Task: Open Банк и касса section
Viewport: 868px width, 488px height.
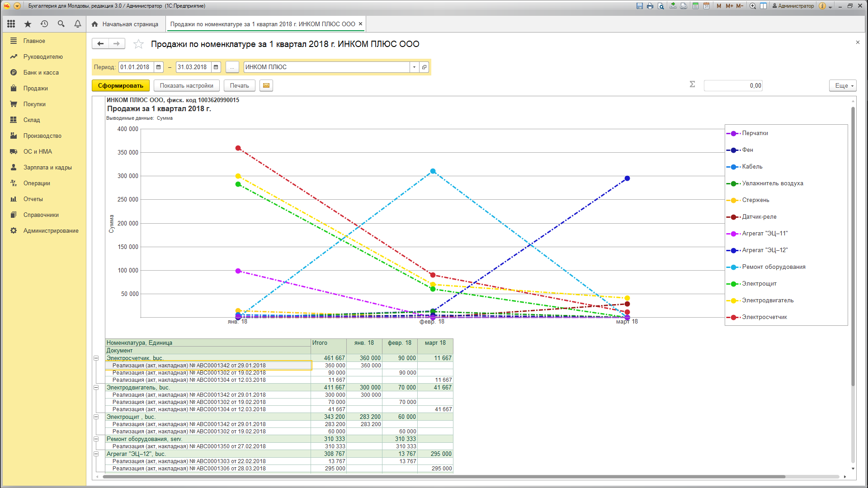Action: point(41,72)
